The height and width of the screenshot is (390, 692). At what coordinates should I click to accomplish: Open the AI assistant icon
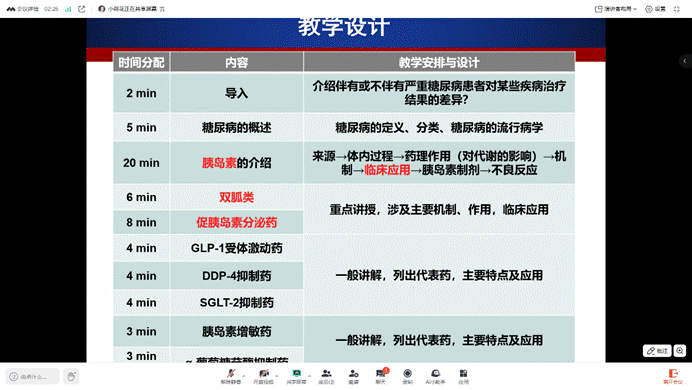pos(435,376)
